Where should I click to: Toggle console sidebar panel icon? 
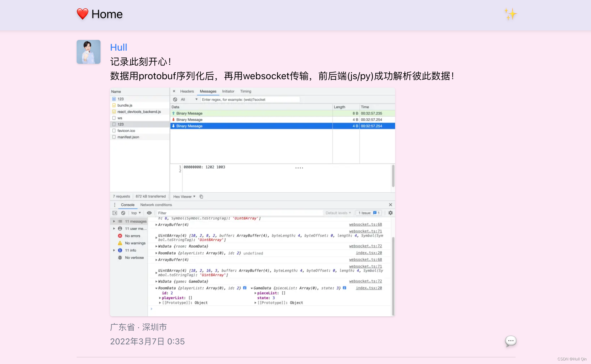coord(115,213)
